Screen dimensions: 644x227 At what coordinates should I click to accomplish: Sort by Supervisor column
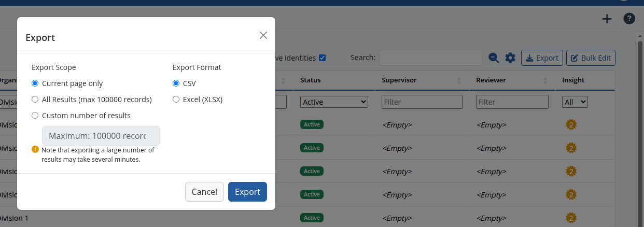399,80
